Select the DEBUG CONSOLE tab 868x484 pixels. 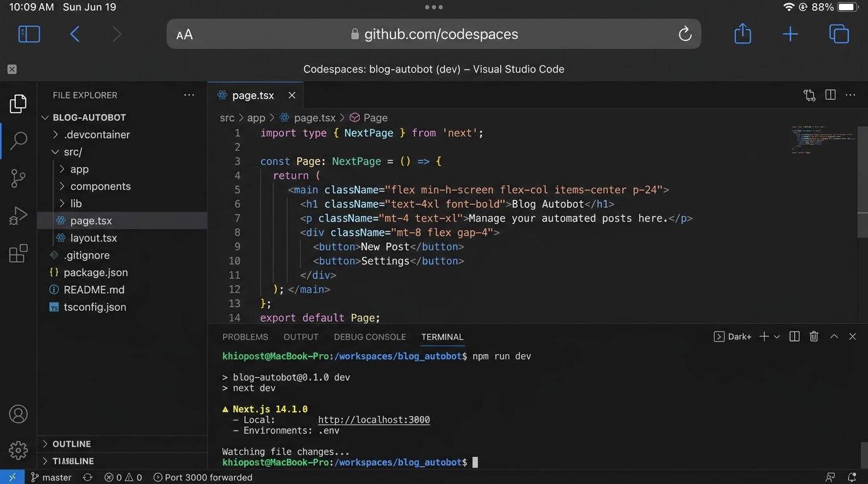tap(370, 337)
